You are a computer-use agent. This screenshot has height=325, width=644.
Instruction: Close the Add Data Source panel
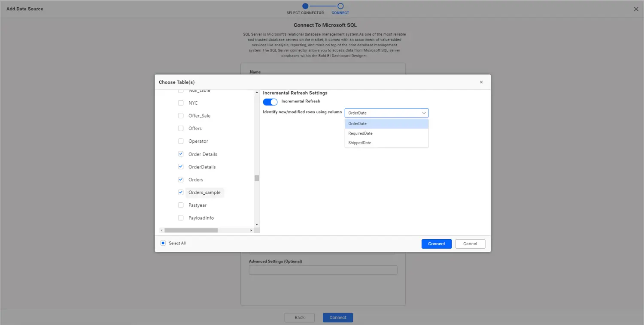point(636,9)
